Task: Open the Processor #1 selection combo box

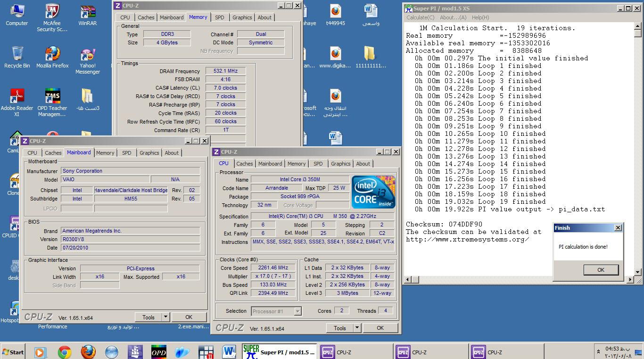Action: click(276, 311)
